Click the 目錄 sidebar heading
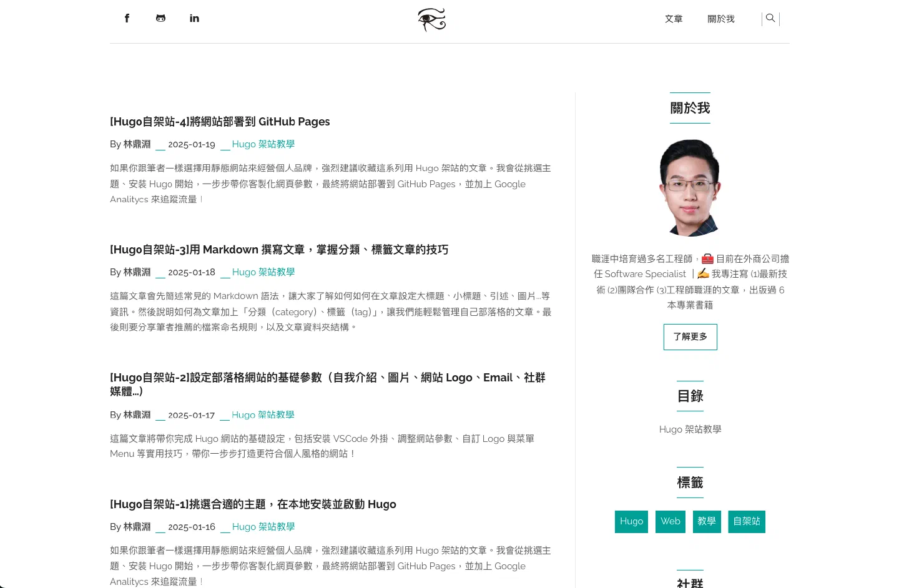 click(x=690, y=396)
